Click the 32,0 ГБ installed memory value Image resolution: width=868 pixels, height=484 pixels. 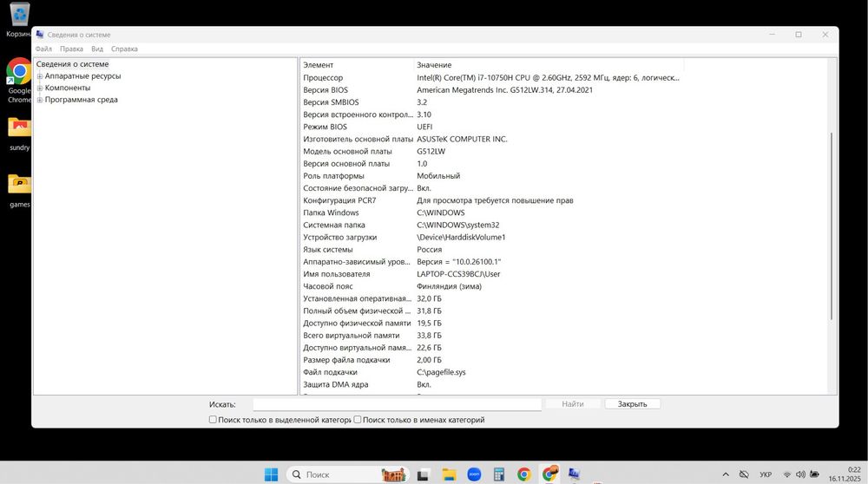pos(429,298)
